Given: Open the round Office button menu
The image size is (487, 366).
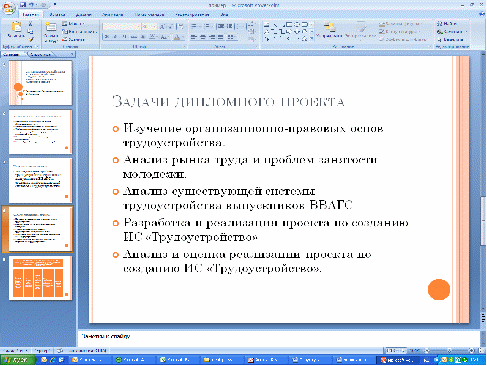Looking at the screenshot, I should tap(9, 8).
